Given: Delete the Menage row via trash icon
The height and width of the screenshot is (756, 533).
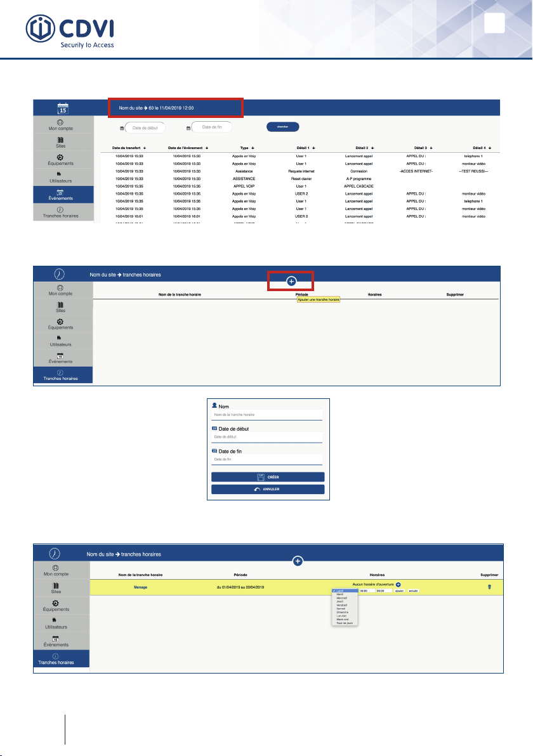Looking at the screenshot, I should [490, 587].
